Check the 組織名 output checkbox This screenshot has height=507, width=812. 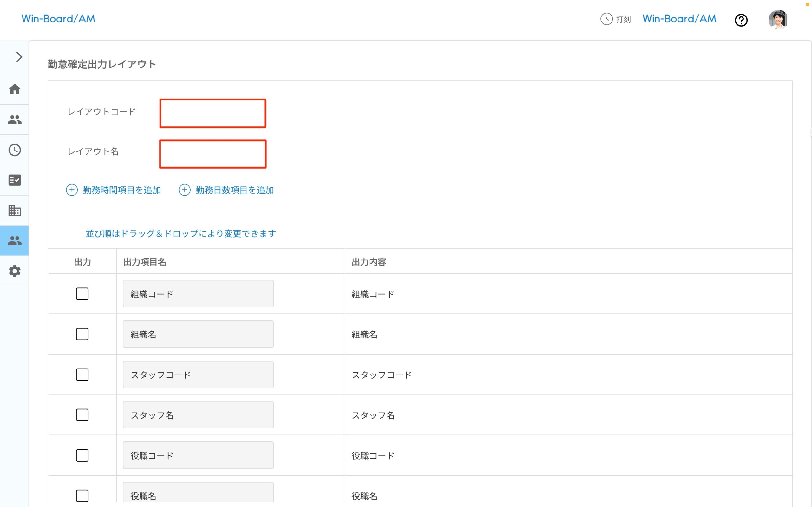point(82,334)
